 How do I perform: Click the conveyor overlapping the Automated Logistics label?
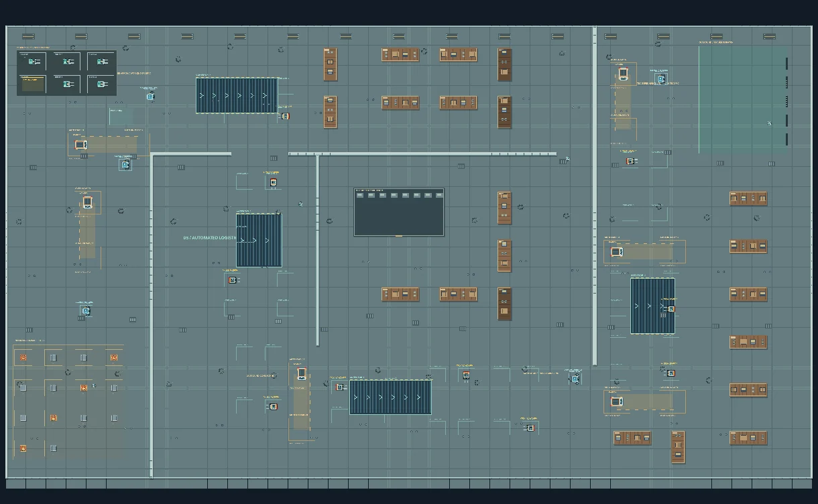click(259, 240)
